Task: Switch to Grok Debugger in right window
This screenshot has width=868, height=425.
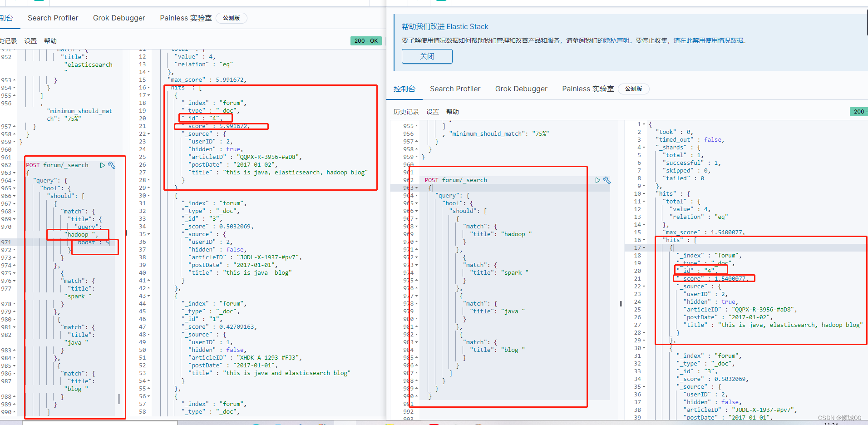Action: click(521, 89)
